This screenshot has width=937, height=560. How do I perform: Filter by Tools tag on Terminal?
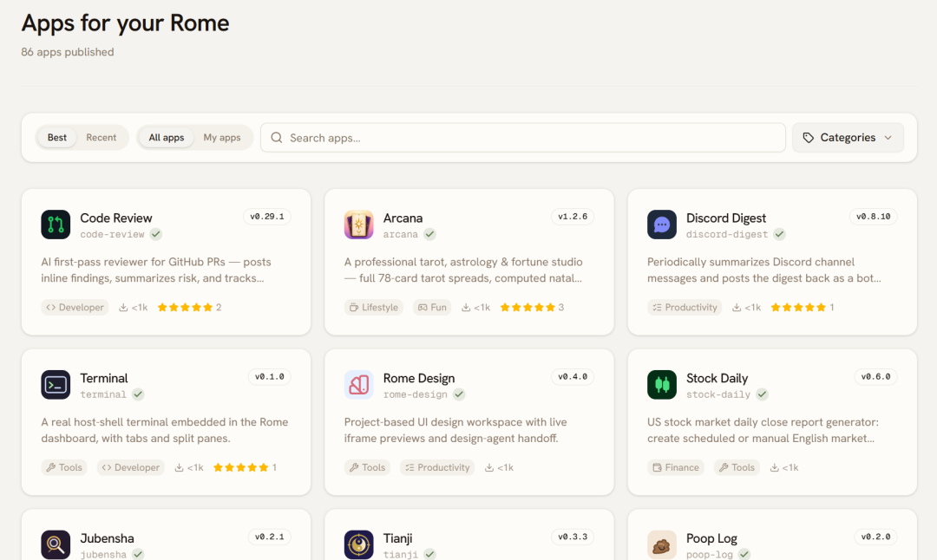64,467
